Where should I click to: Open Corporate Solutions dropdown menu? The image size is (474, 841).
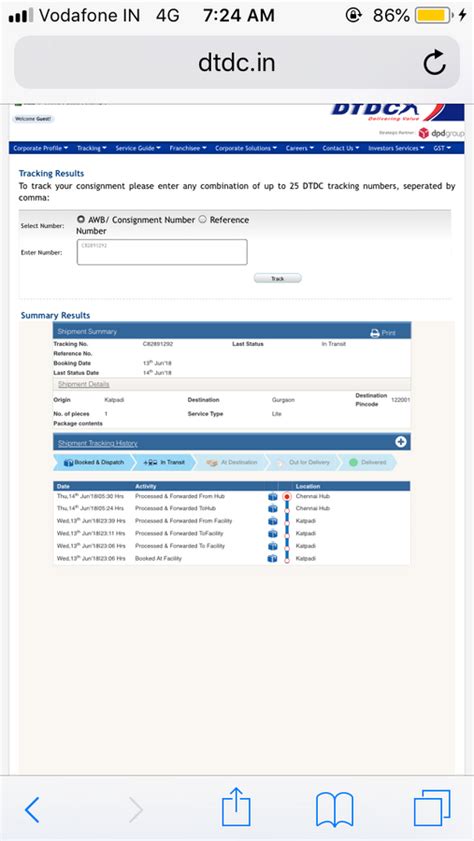click(246, 148)
